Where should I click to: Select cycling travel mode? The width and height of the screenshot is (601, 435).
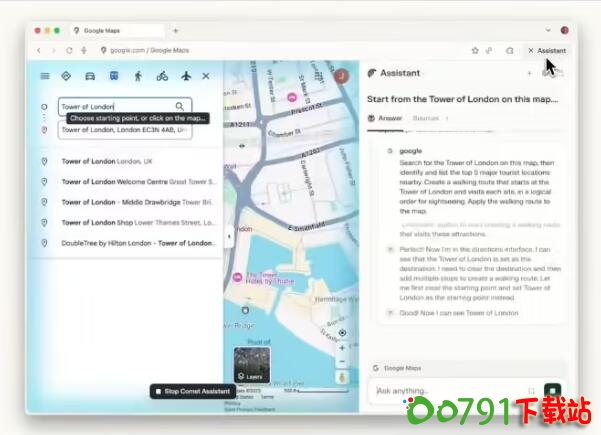[162, 76]
